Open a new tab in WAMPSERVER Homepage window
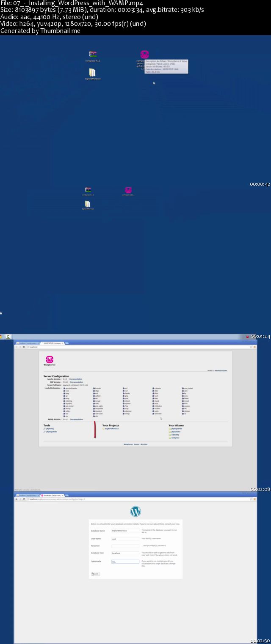 click(x=67, y=343)
